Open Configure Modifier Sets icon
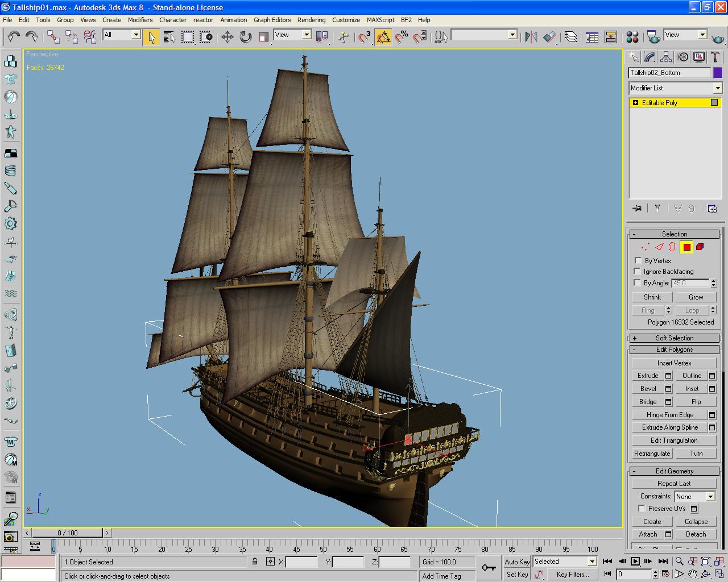This screenshot has width=728, height=582. click(x=712, y=209)
